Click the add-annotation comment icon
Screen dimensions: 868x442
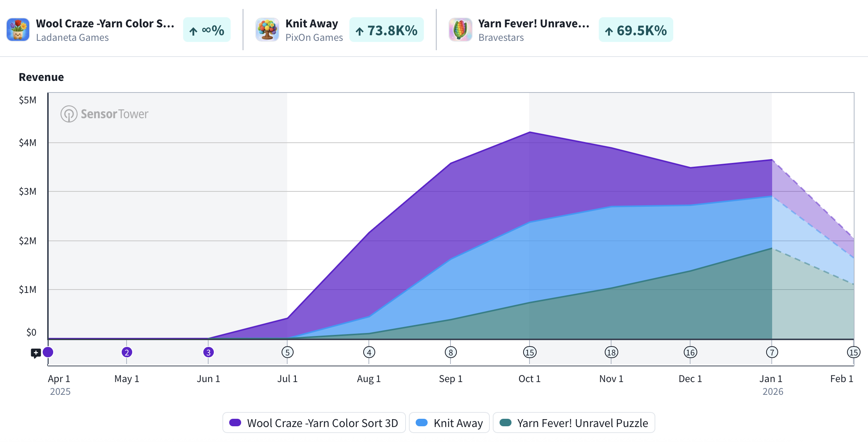click(x=36, y=353)
